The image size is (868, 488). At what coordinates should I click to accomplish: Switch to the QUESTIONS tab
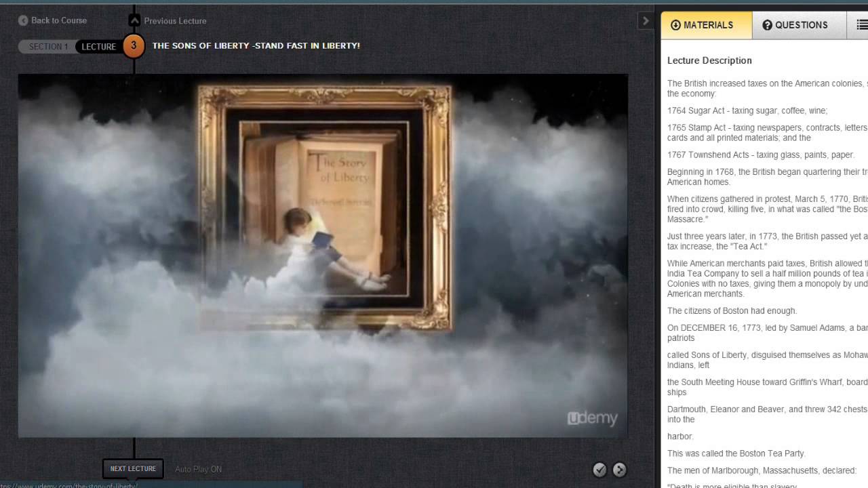[x=800, y=25]
